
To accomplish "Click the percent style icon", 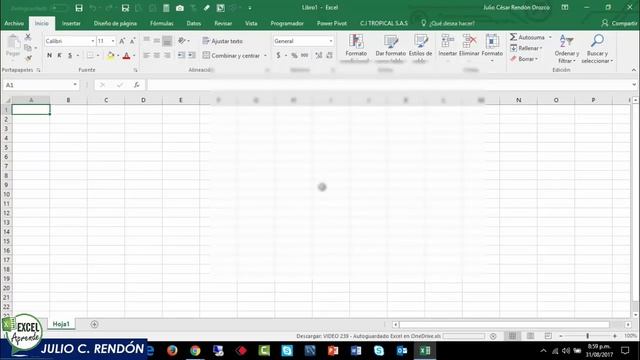I will pos(294,56).
